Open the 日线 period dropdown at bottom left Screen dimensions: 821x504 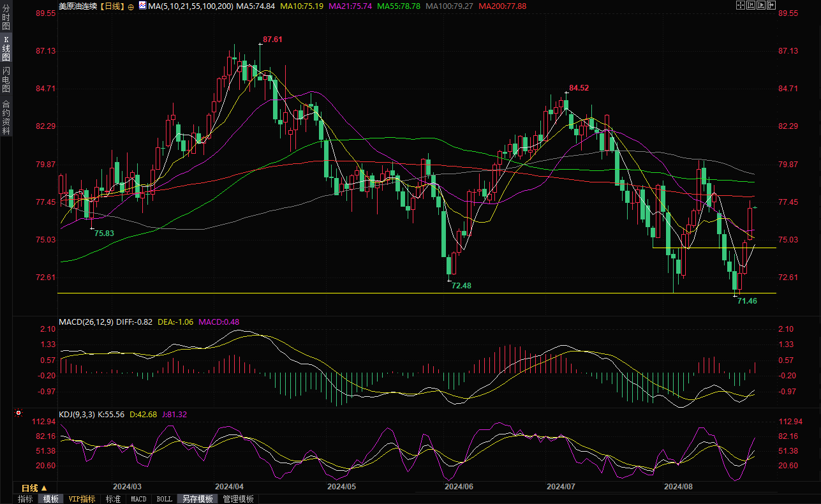pos(34,488)
